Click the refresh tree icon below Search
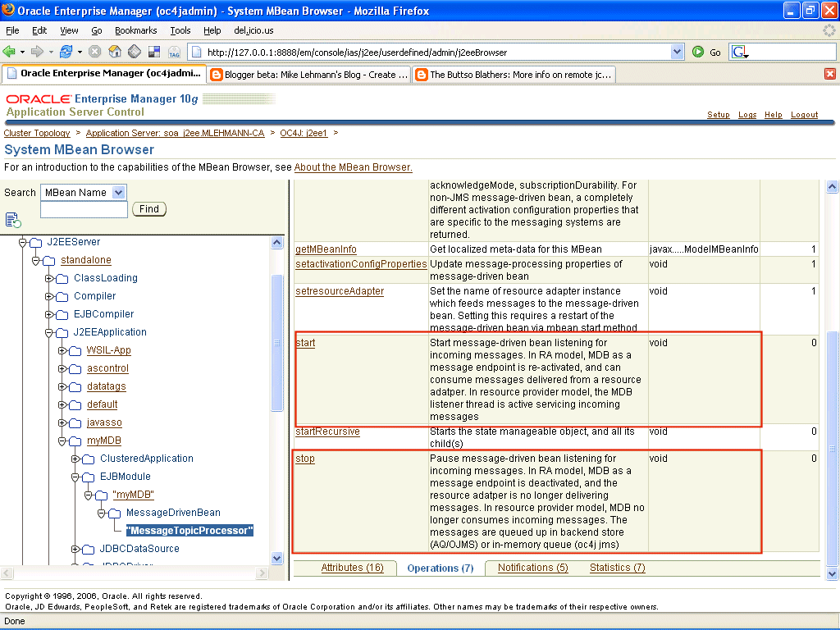 point(12,219)
